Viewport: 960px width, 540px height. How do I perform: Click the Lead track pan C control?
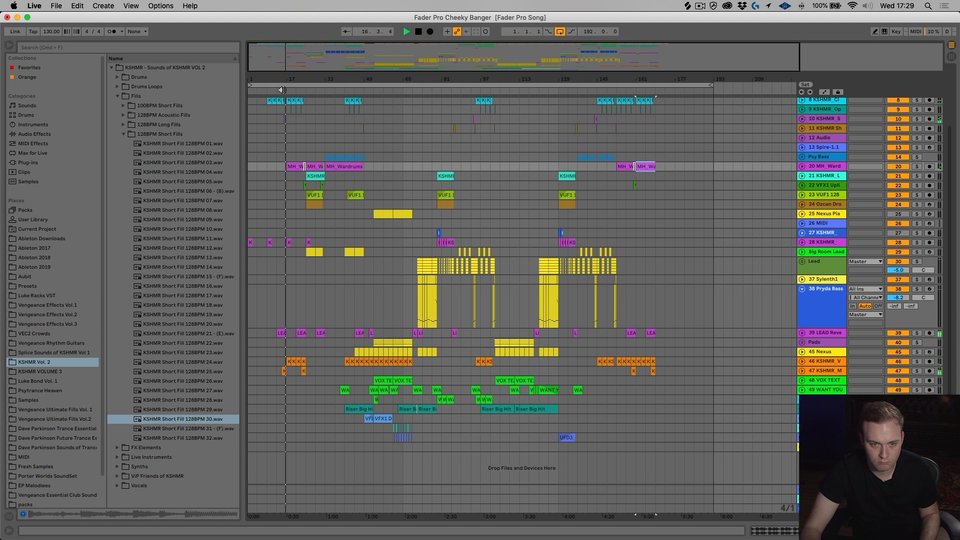pyautogui.click(x=923, y=270)
